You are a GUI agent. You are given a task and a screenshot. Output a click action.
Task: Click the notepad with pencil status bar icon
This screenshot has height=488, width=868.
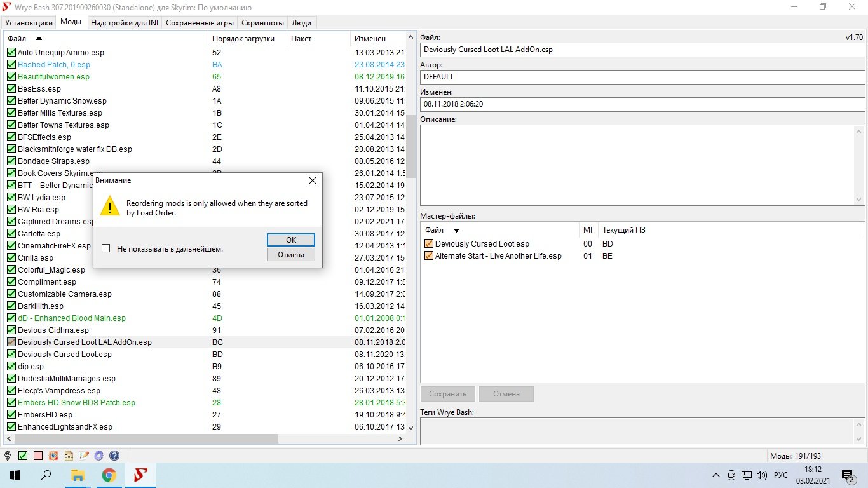coord(83,456)
